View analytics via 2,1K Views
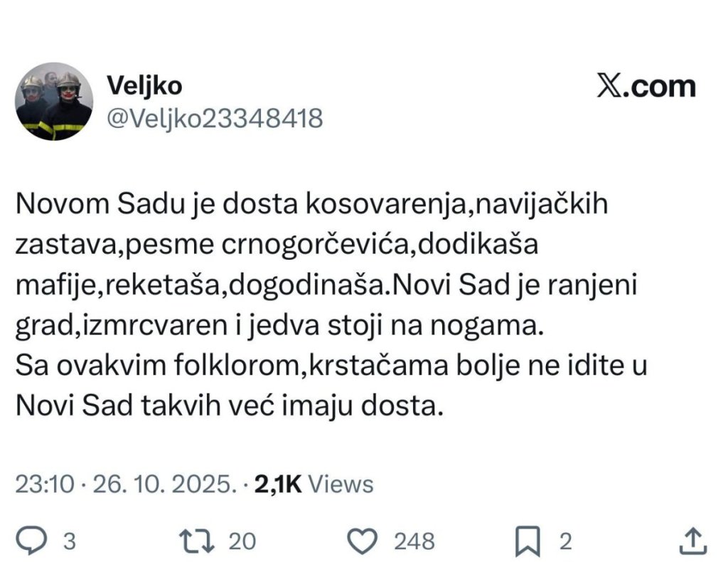The height and width of the screenshot is (562, 728). (314, 484)
